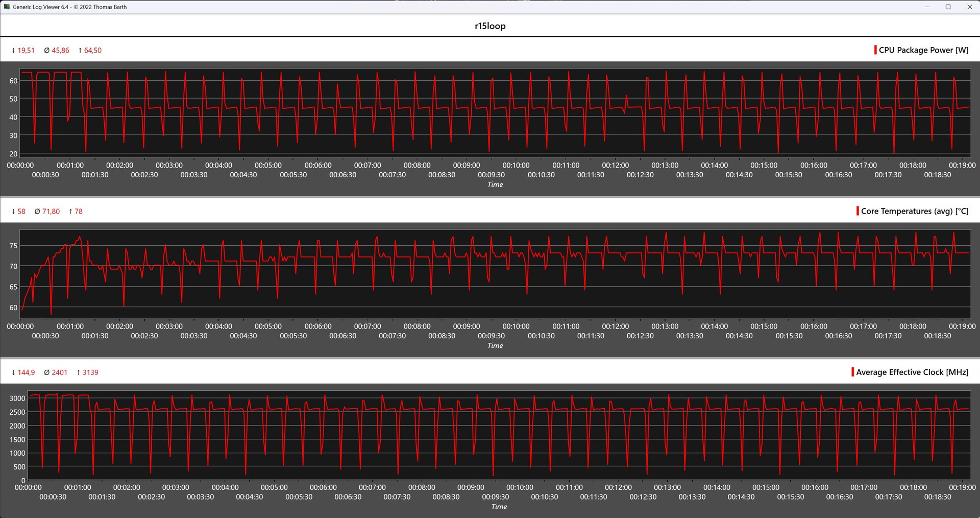Click the effective clock maximum value 3139
The image size is (980, 518).
[90, 372]
